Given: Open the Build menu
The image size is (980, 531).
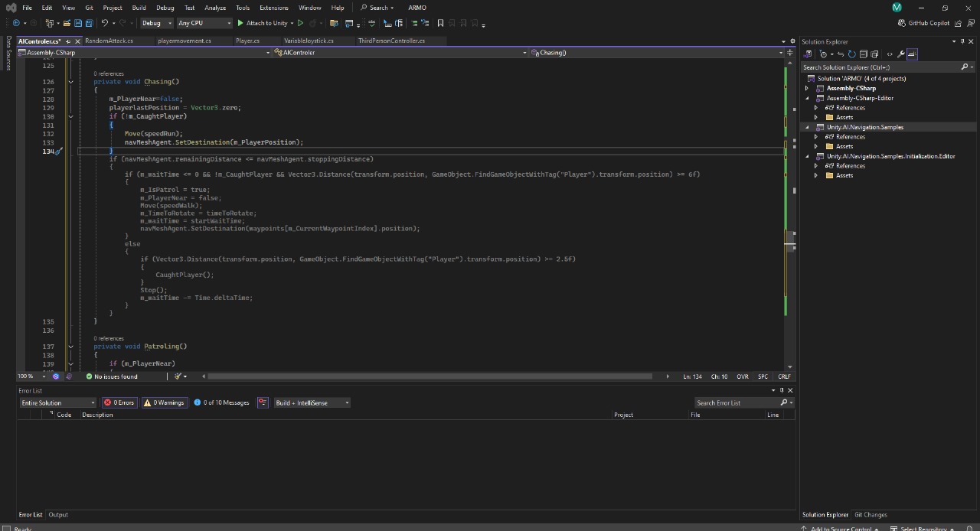Looking at the screenshot, I should point(139,8).
